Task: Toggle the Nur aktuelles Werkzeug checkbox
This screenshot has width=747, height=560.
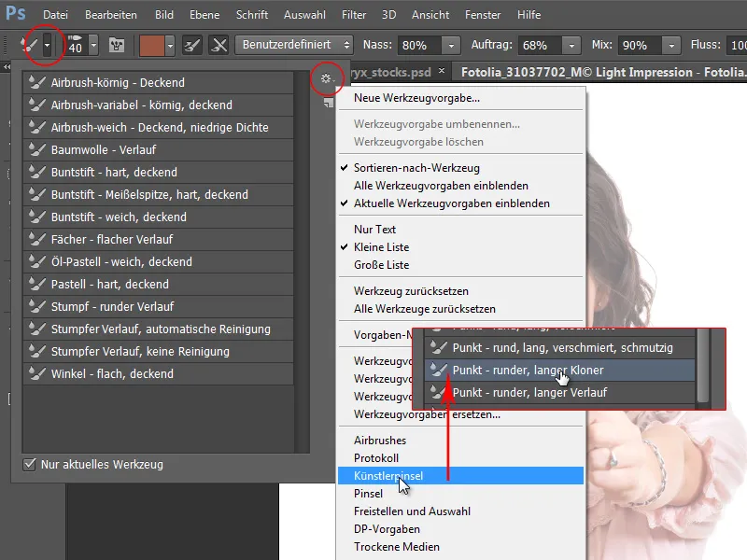Action: (30, 464)
